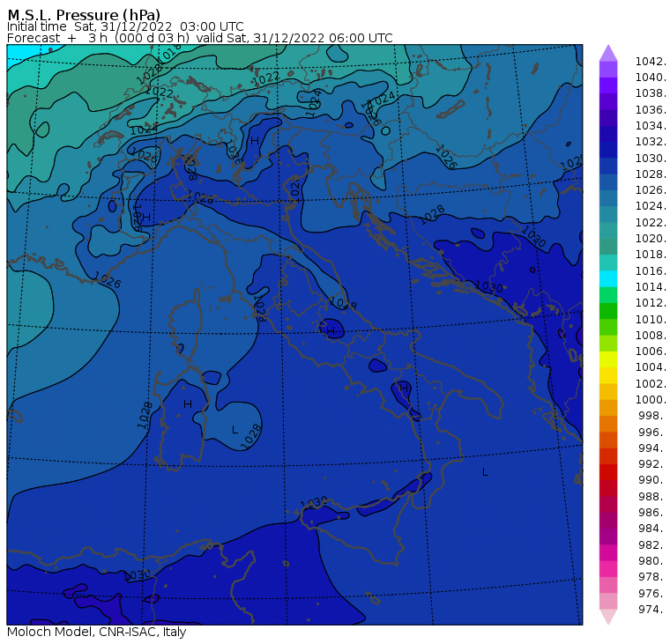The height and width of the screenshot is (644, 670).
Task: Select the violet 1040–1042 legend color band
Action: 608,70
